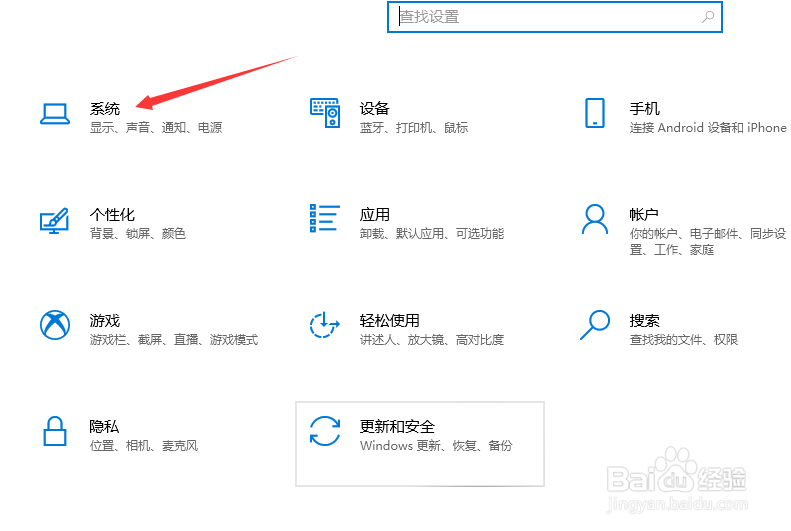Open the 隐私 settings title

(x=104, y=427)
